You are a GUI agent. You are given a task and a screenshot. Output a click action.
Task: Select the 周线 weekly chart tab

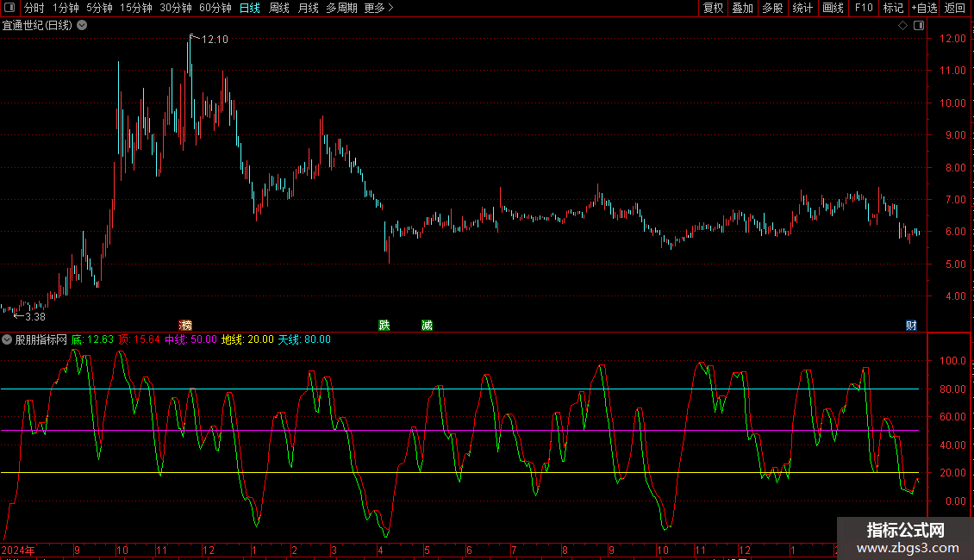[x=279, y=8]
